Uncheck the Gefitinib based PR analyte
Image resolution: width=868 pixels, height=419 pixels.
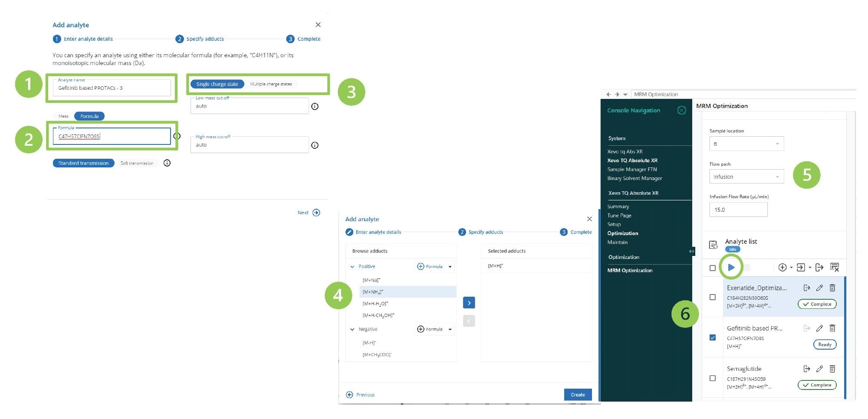[713, 337]
